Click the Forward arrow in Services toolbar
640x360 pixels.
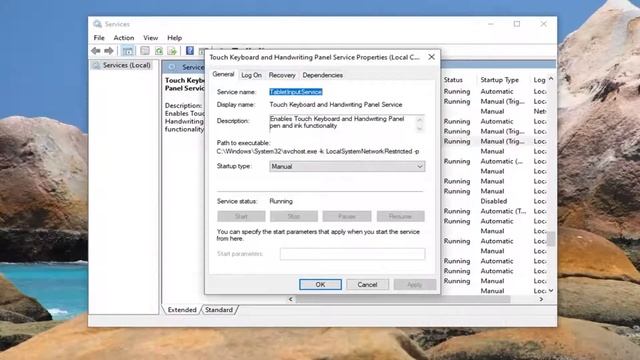(109, 51)
